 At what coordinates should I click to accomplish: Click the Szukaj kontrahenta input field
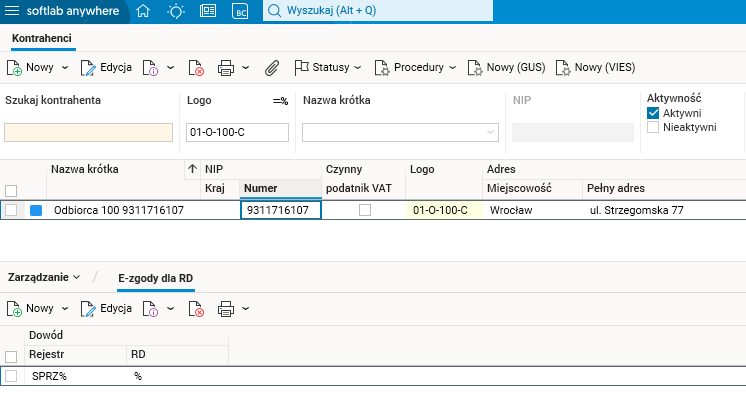[89, 132]
